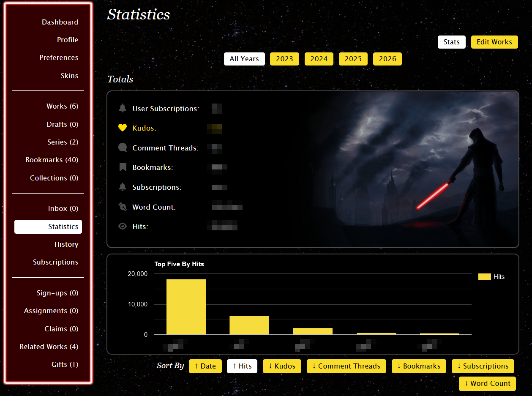Click the eye icon beside Hits

[122, 226]
